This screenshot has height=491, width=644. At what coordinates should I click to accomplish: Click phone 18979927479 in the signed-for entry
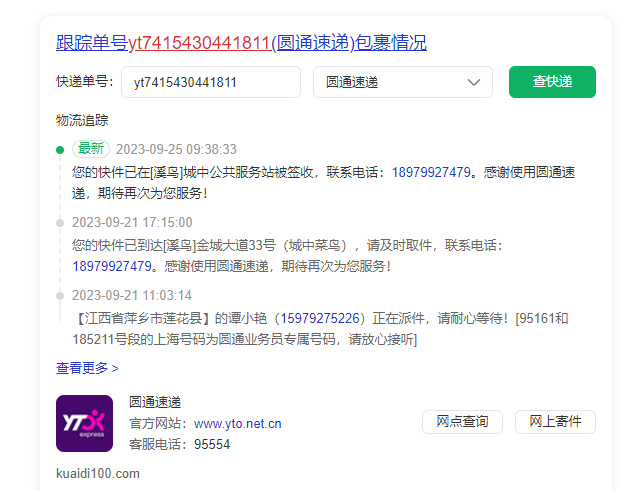(431, 172)
